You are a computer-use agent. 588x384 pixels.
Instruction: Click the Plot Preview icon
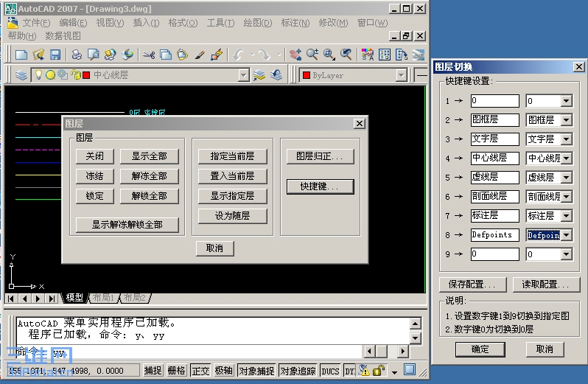[94, 55]
